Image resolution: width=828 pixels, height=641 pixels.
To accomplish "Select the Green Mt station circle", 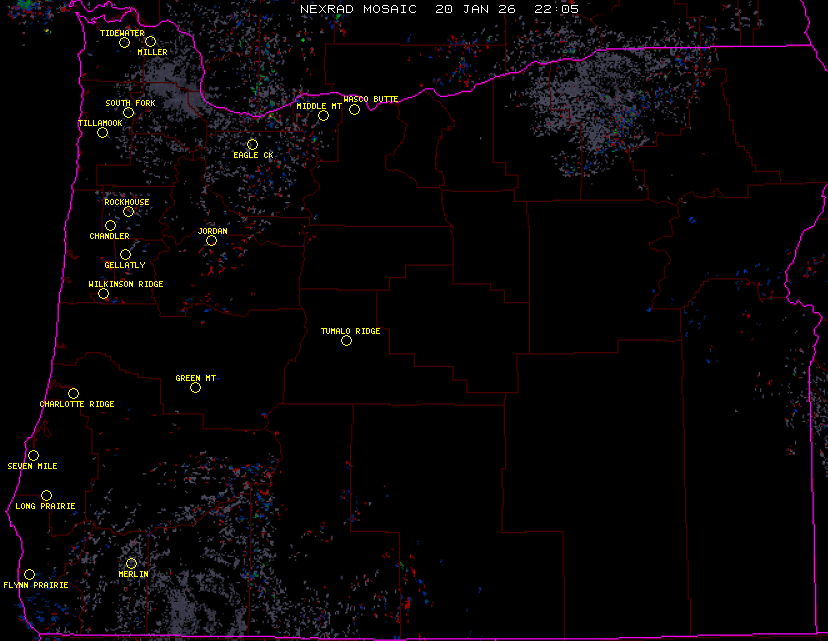I will click(x=195, y=387).
